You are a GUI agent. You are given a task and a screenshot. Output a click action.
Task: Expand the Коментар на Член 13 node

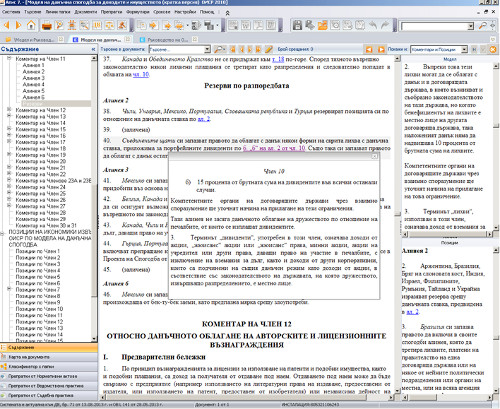9,116
